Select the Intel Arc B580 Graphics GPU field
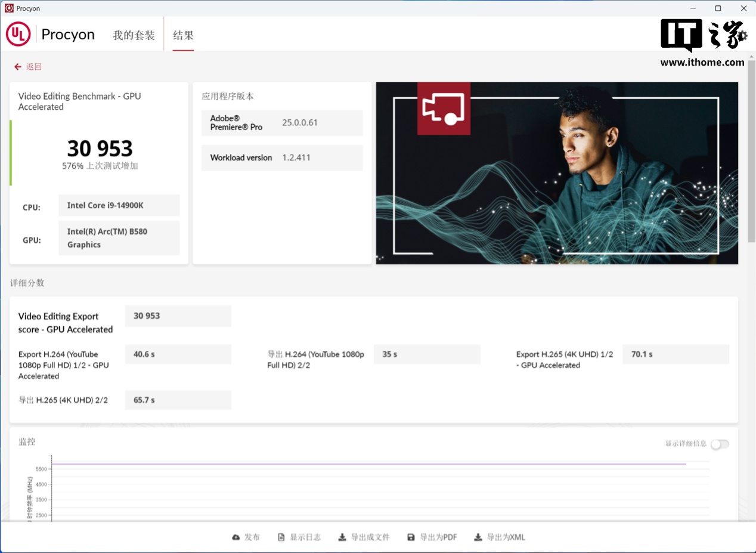 (x=119, y=238)
